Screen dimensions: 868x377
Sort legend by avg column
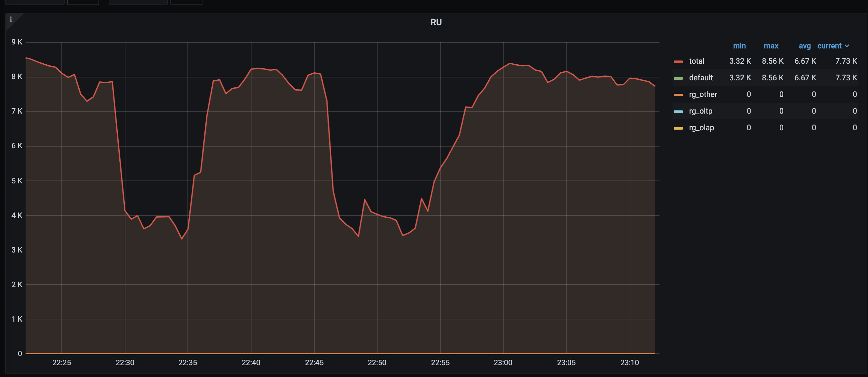pyautogui.click(x=804, y=46)
